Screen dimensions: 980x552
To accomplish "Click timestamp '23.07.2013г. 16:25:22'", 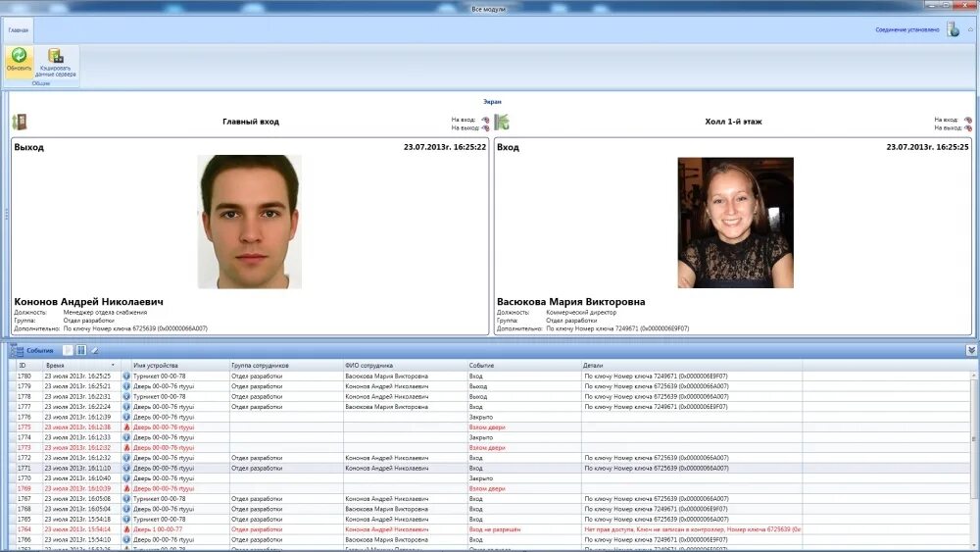I will (444, 147).
